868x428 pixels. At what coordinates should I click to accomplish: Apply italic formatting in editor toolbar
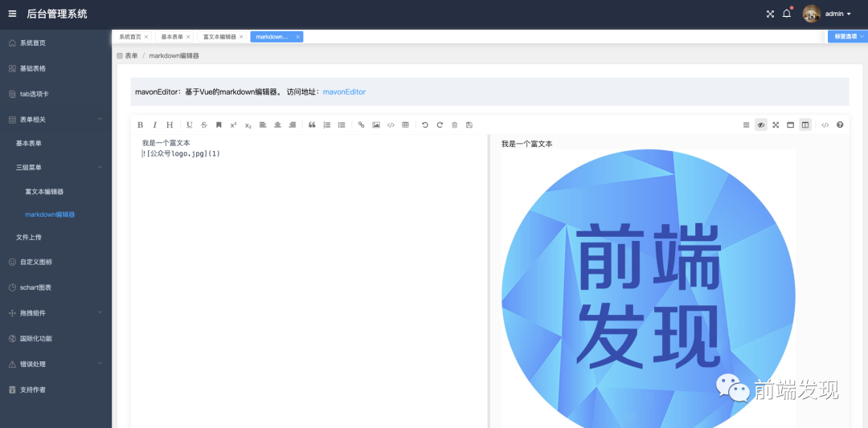click(x=155, y=125)
